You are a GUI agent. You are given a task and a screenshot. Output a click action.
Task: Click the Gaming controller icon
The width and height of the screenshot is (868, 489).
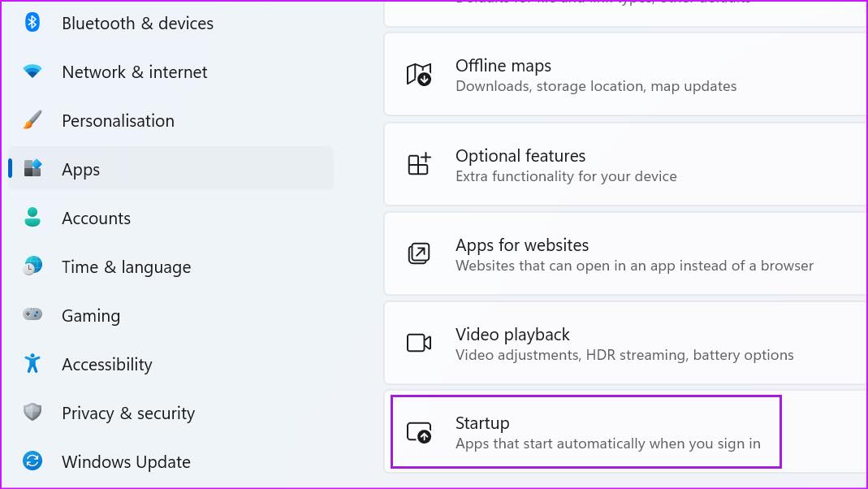(32, 315)
